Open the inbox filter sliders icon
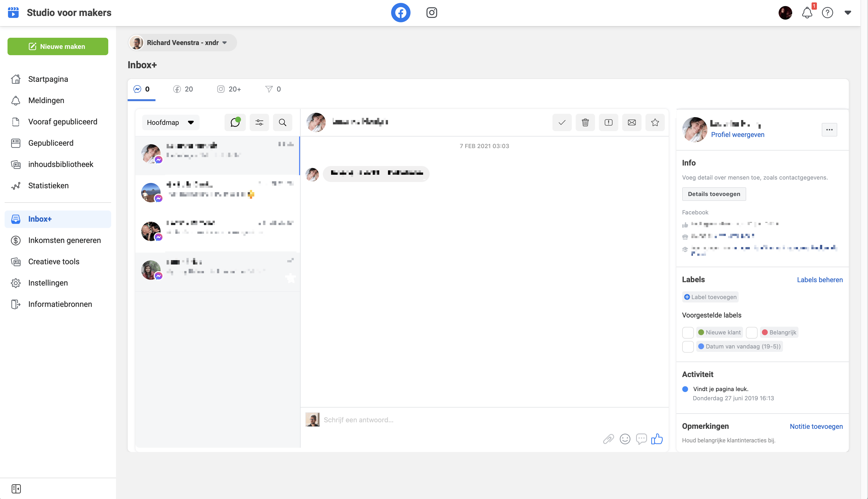The width and height of the screenshot is (868, 499). pyautogui.click(x=259, y=122)
